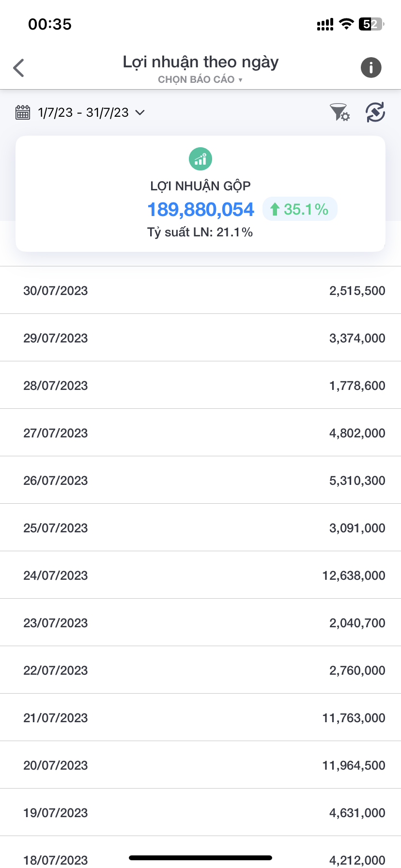401x868 pixels.
Task: Select the 27/07/2023 daily profit entry
Action: (200, 433)
